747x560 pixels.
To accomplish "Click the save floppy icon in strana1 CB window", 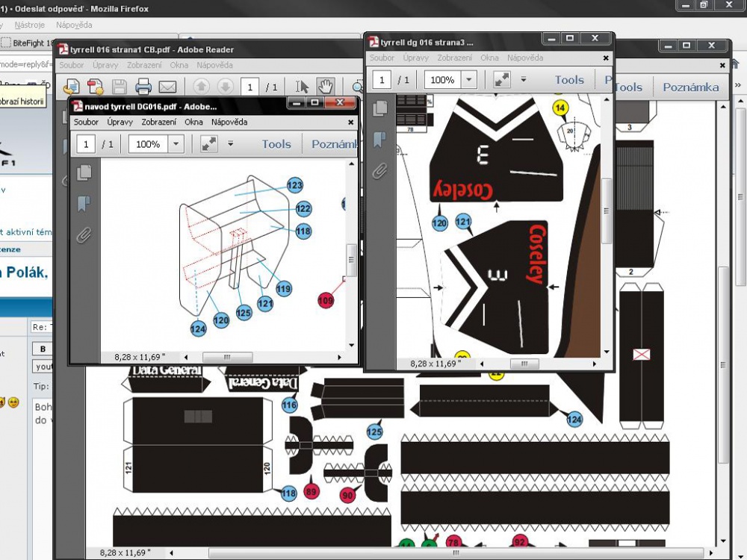I will click(119, 87).
